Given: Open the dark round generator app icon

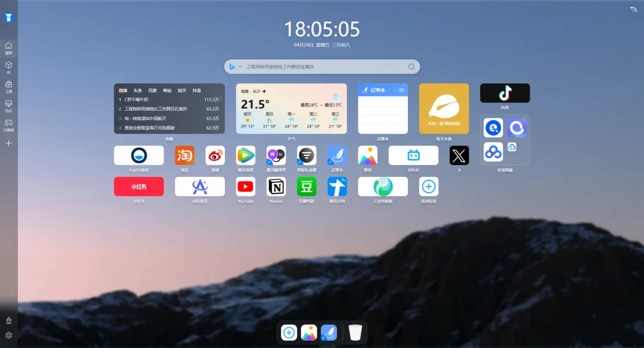Looking at the screenshot, I should click(x=306, y=156).
